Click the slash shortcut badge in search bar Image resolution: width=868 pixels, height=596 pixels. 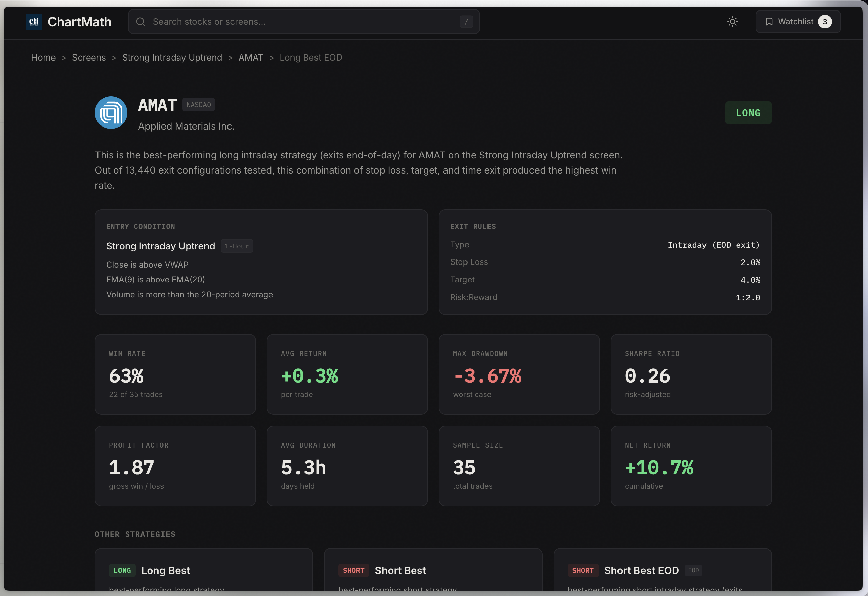pos(466,21)
